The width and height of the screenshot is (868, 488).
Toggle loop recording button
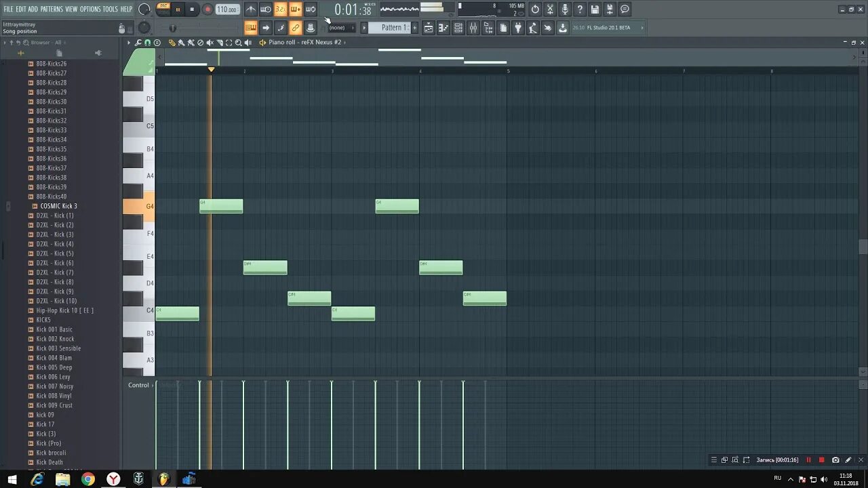coord(311,9)
